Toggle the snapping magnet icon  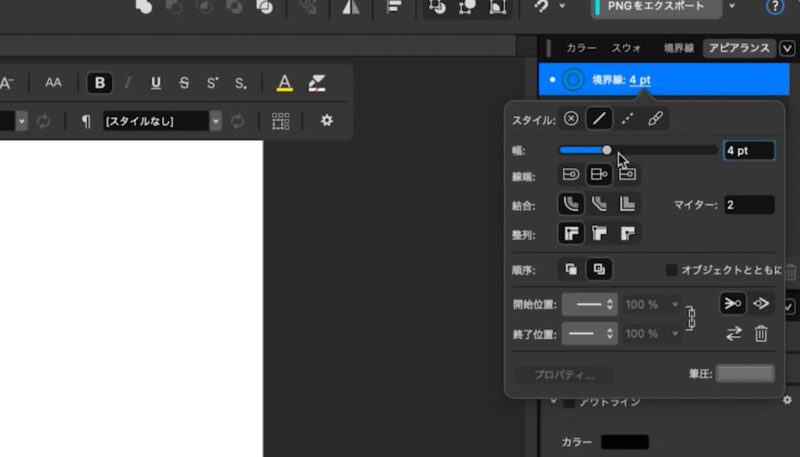point(542,6)
